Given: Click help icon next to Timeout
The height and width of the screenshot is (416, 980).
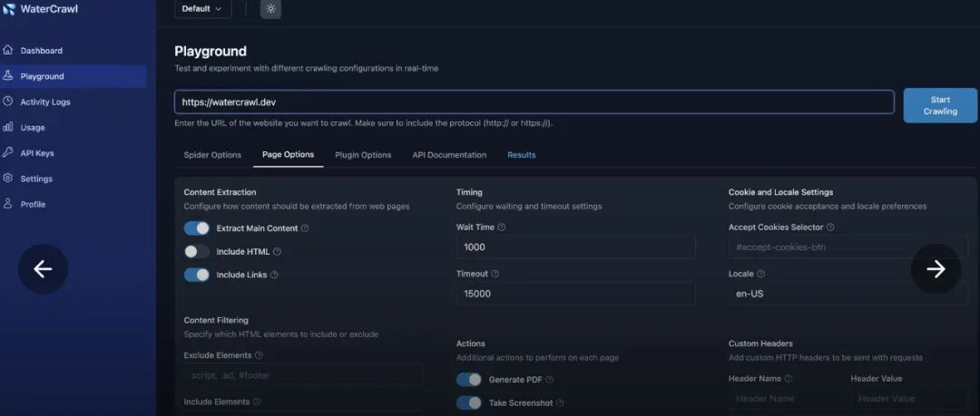Looking at the screenshot, I should point(495,274).
